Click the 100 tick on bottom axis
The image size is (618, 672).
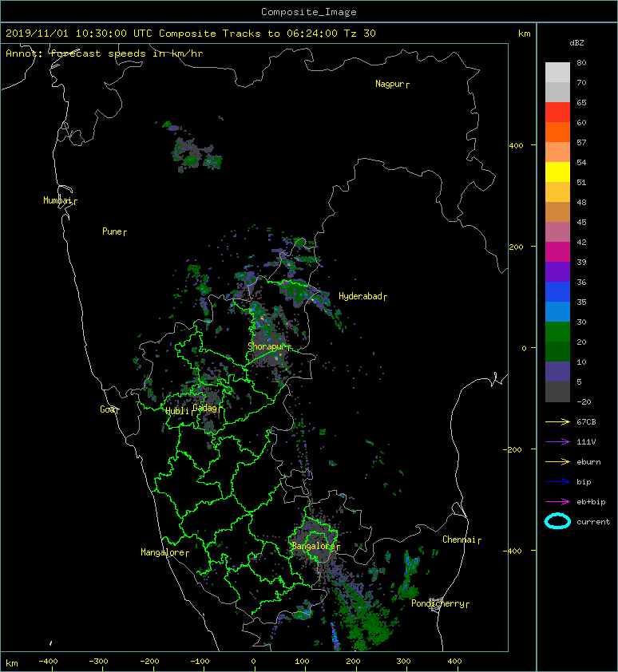(303, 662)
